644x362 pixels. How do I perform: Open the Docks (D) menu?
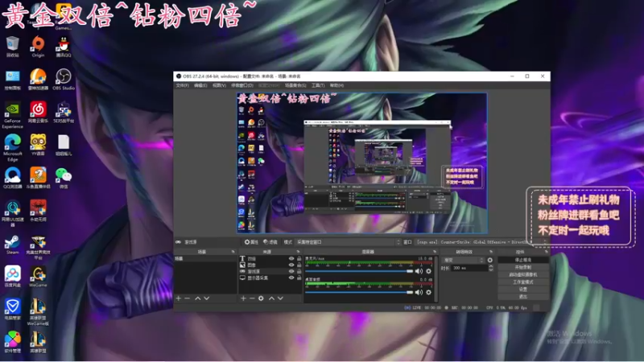[242, 85]
